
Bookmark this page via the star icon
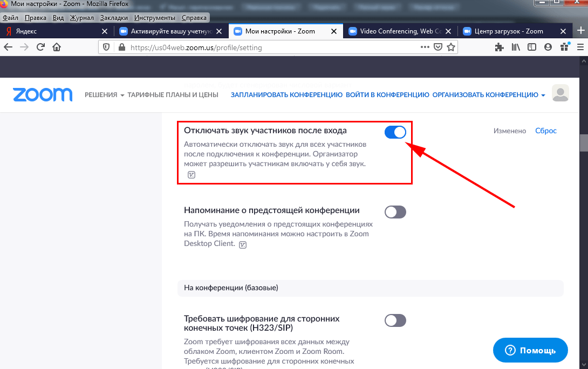451,47
